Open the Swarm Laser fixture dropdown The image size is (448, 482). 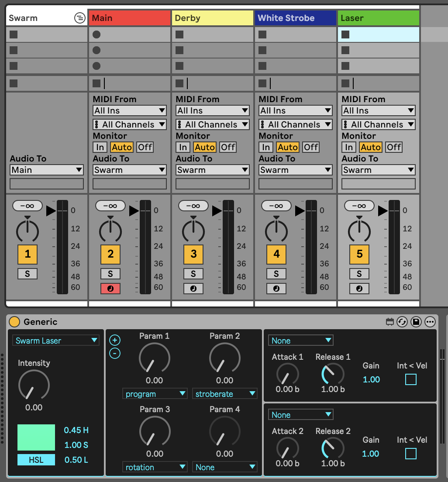coord(56,341)
